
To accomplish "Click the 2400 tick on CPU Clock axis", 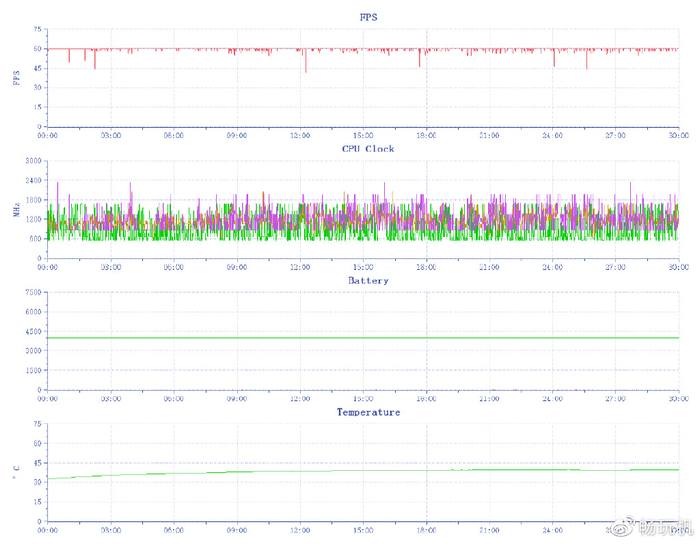I will [33, 180].
